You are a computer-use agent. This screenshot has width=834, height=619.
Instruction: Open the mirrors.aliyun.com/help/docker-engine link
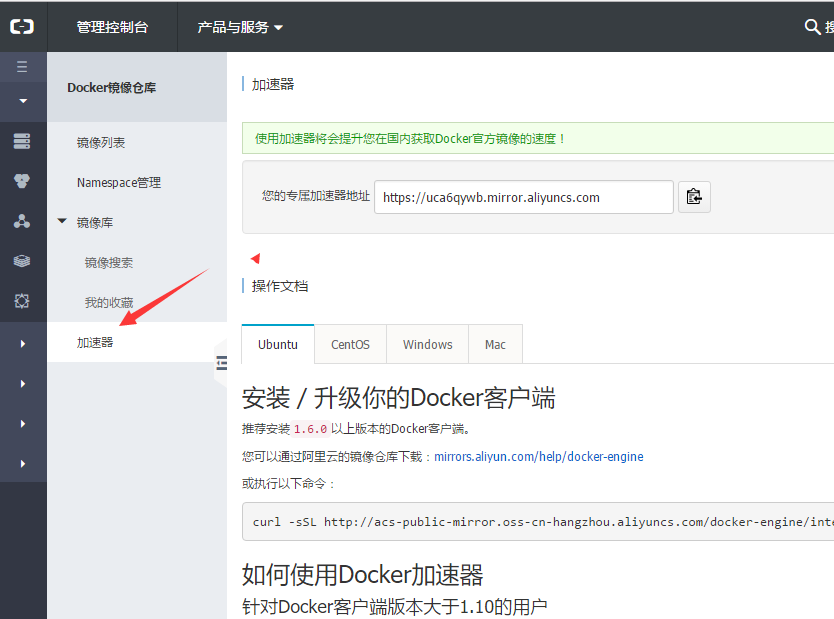[x=539, y=456]
